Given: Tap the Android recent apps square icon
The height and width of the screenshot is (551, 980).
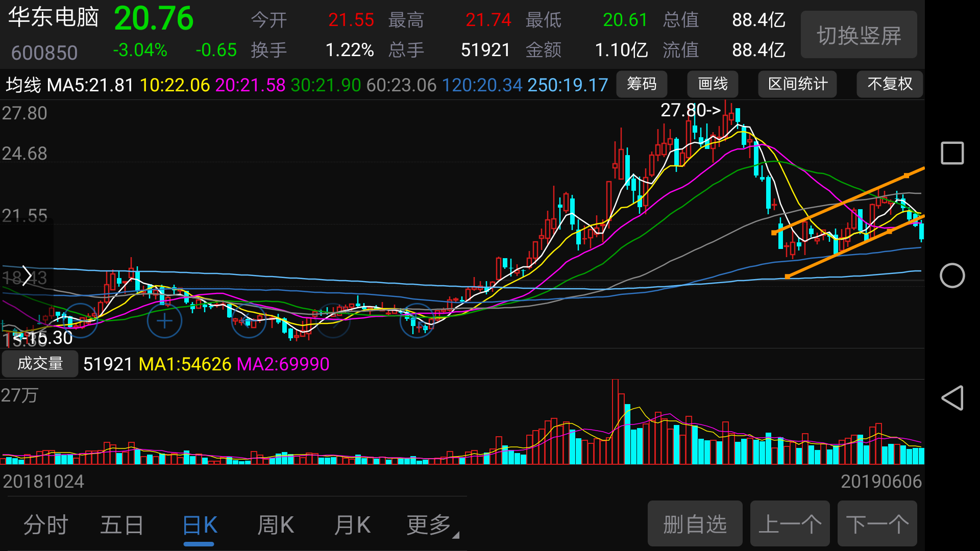Looking at the screenshot, I should (x=952, y=153).
